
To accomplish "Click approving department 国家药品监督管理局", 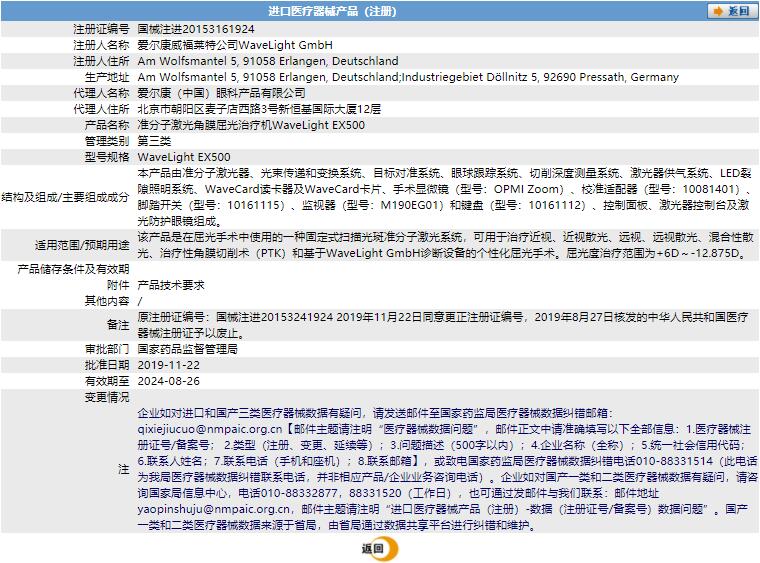I will pyautogui.click(x=188, y=349).
